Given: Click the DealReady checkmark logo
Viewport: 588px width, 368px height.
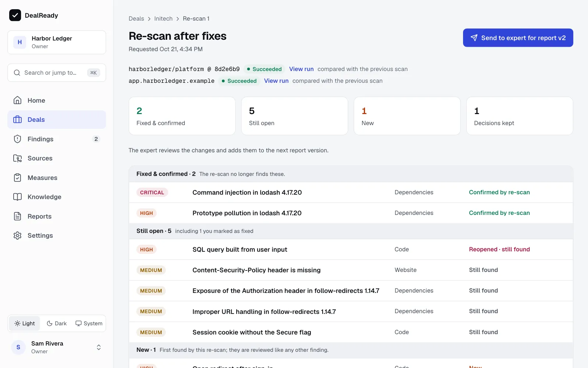Looking at the screenshot, I should (x=15, y=15).
